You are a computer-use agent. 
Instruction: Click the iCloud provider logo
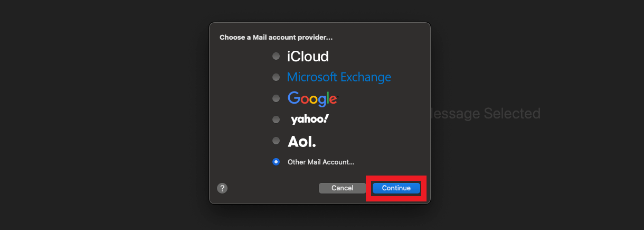(x=308, y=56)
